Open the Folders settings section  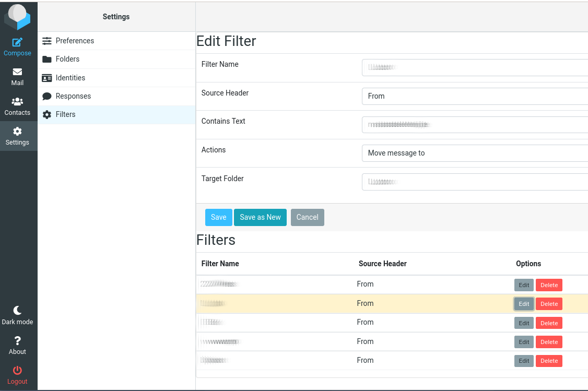(116, 59)
